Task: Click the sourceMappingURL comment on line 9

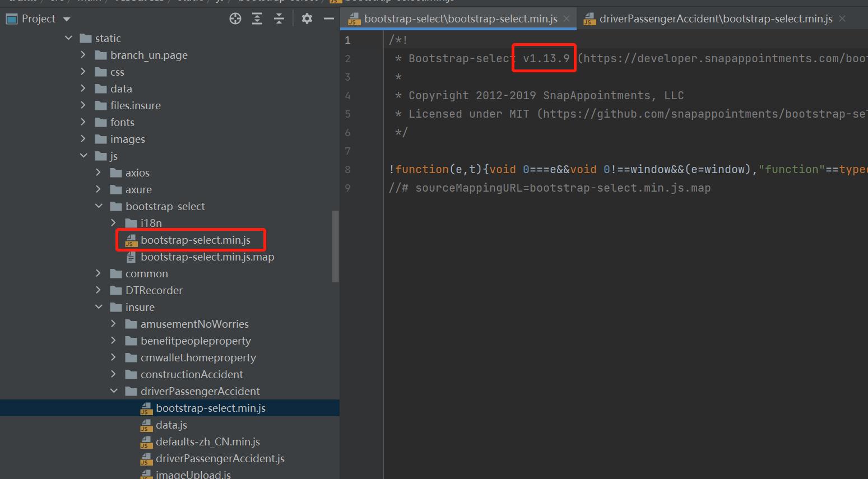Action: pyautogui.click(x=550, y=188)
